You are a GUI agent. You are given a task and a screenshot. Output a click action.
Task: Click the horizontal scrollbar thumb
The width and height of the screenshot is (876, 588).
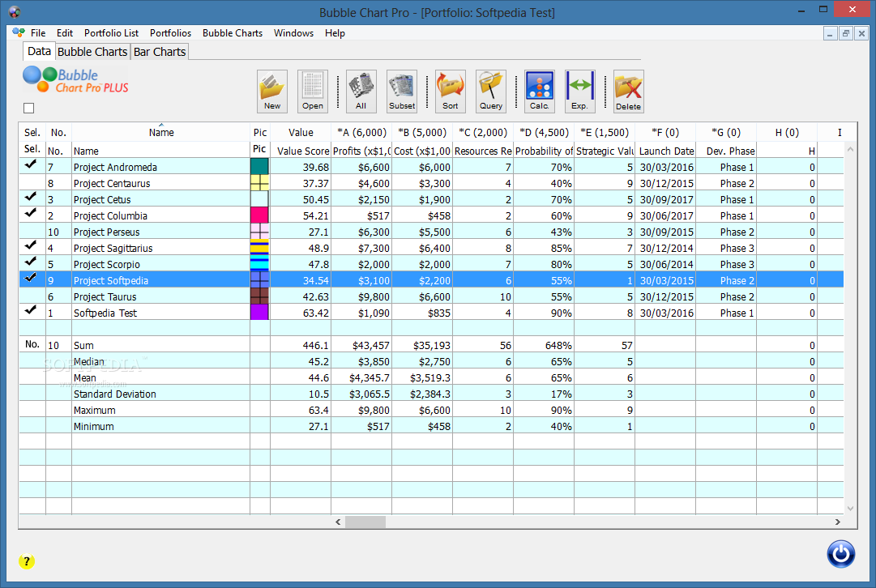coord(365,522)
